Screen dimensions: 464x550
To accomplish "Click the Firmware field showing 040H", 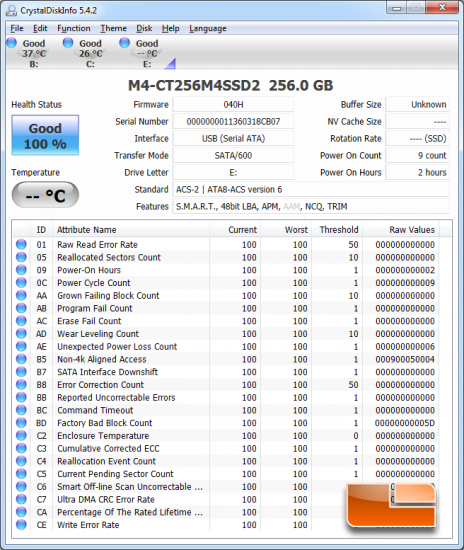I will 233,105.
